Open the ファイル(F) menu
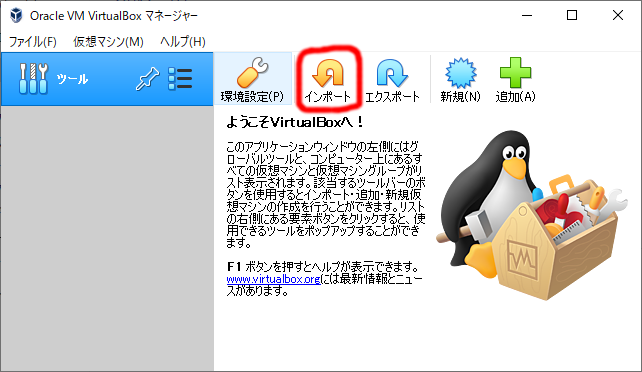 point(32,41)
